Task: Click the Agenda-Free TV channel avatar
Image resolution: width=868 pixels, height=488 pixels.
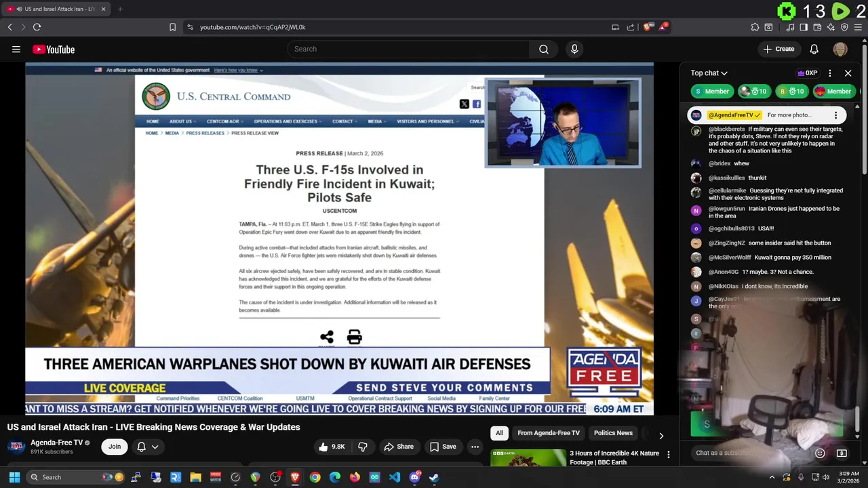Action: pyautogui.click(x=16, y=447)
